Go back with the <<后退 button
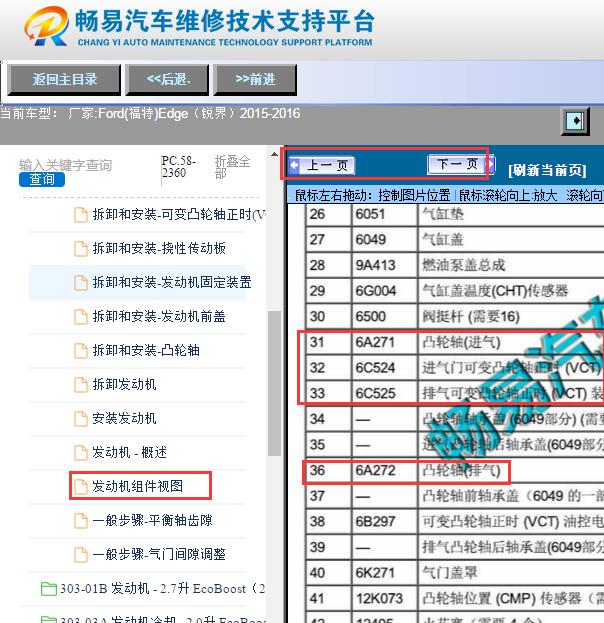This screenshot has height=623, width=604. (167, 79)
